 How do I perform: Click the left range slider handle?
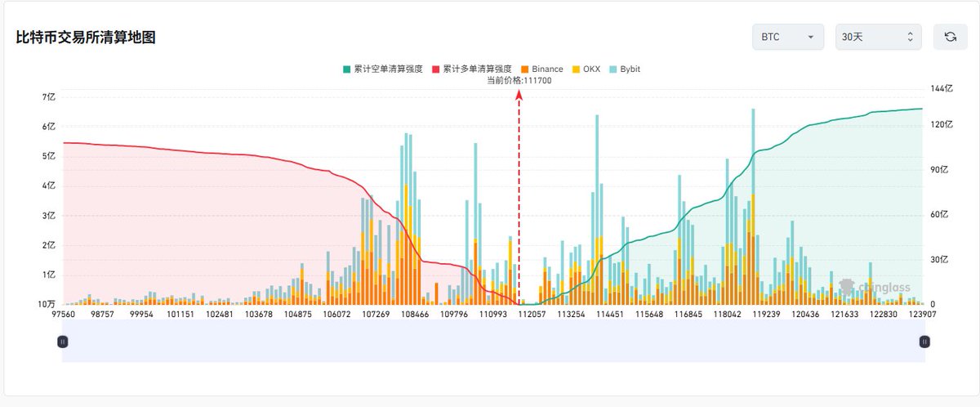click(x=63, y=342)
